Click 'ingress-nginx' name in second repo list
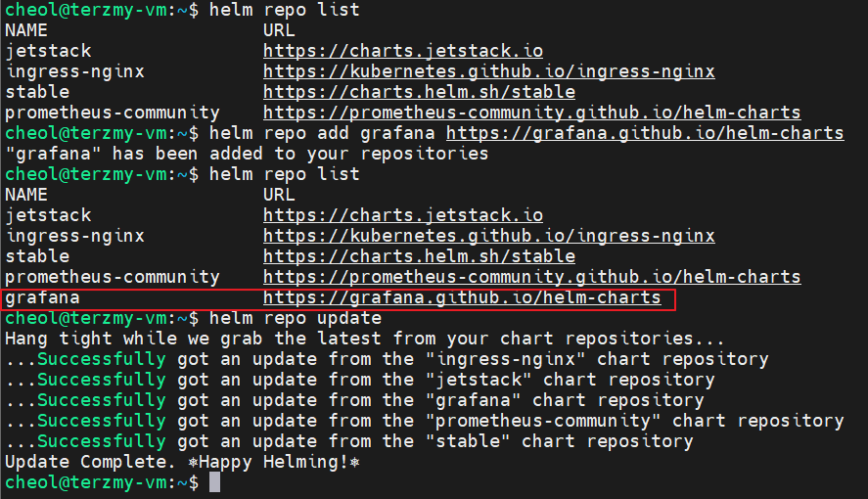This screenshot has height=499, width=868. [x=74, y=236]
